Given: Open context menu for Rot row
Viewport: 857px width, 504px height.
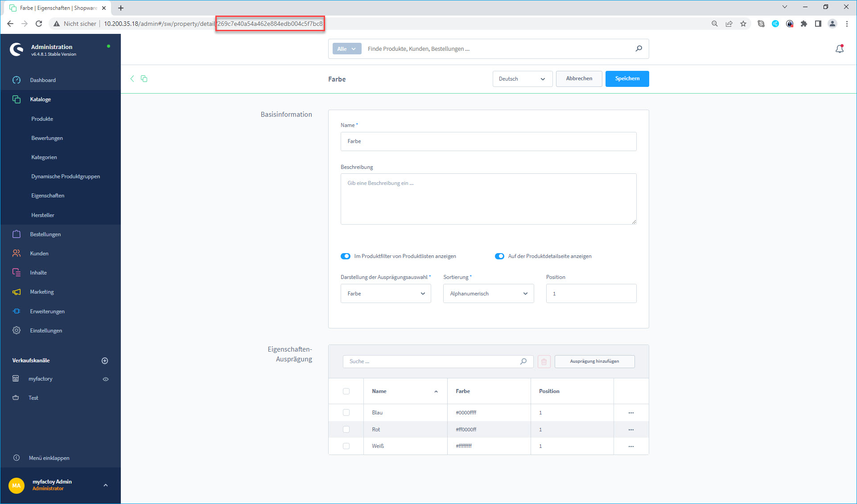Looking at the screenshot, I should 631,430.
